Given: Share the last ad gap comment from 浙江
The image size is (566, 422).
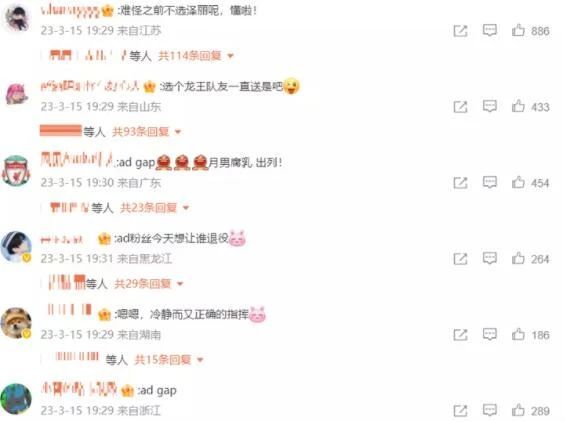Looking at the screenshot, I should click(460, 410).
